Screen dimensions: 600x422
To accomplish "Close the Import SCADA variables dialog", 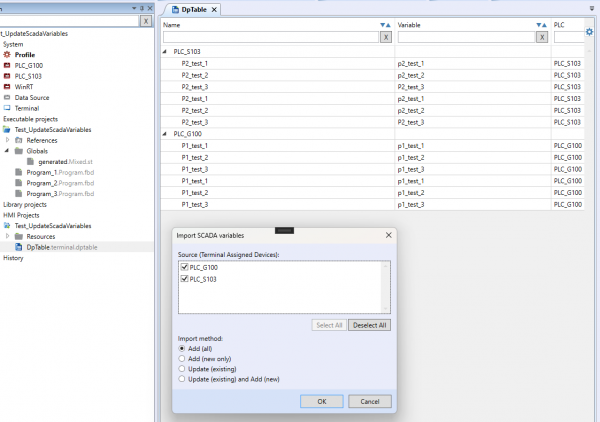I will pos(388,235).
